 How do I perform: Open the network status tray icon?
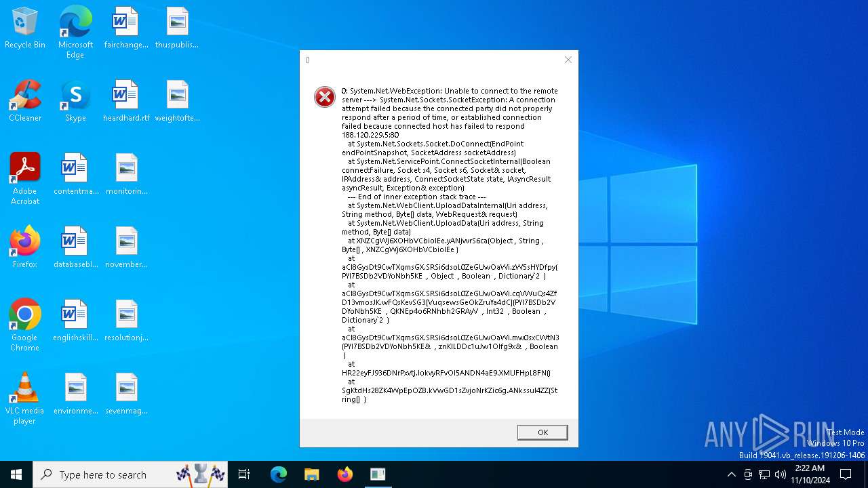[x=764, y=474]
